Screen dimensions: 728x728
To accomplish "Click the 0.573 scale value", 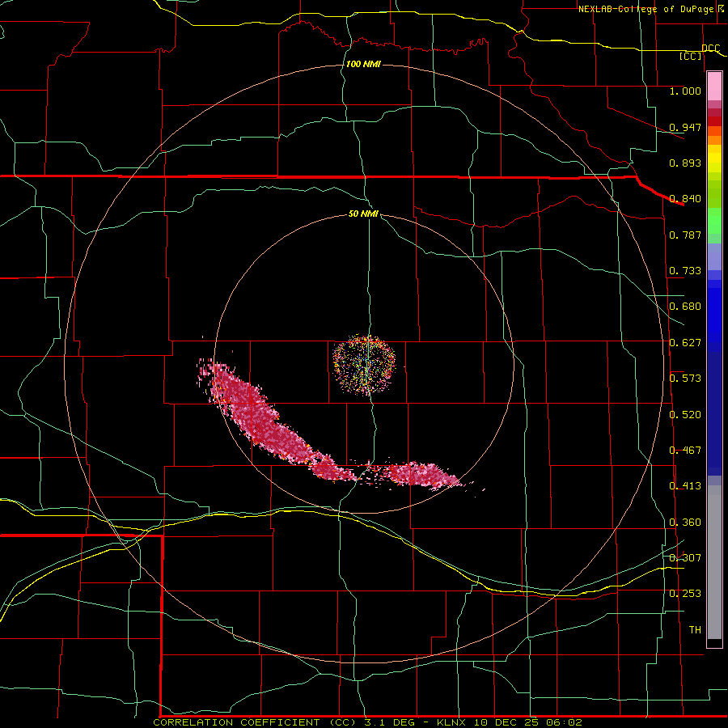I will pos(685,379).
